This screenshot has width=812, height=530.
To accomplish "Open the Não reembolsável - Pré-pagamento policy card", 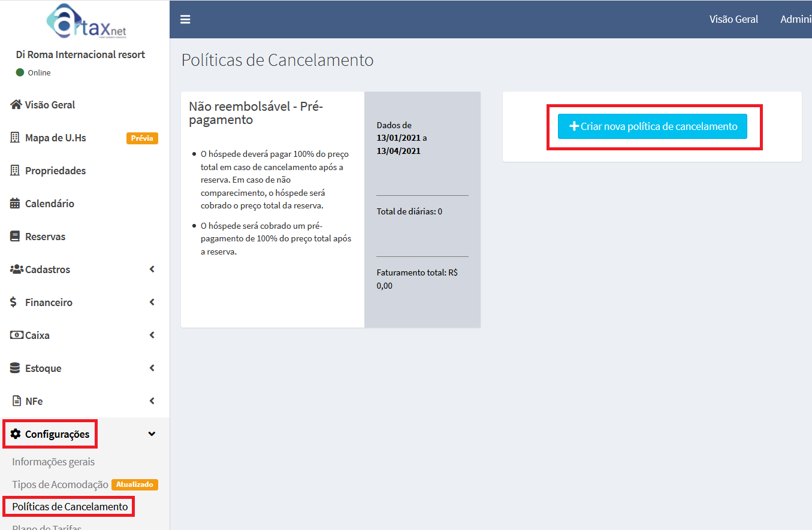I will coord(331,210).
